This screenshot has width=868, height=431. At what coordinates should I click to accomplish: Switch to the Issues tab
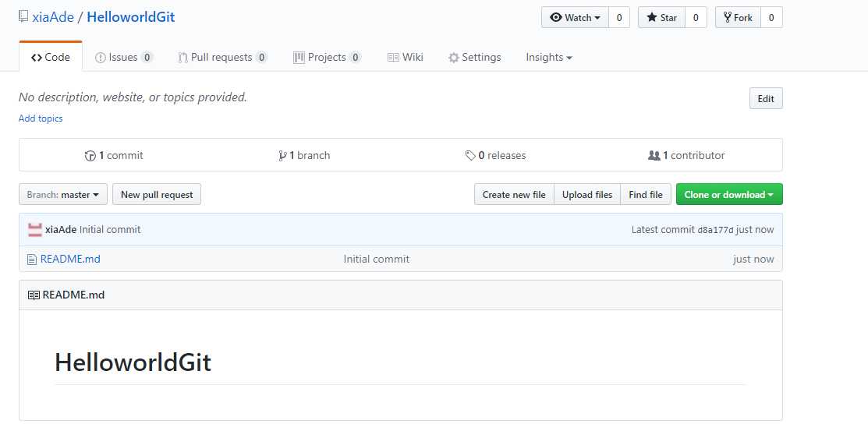pos(124,57)
